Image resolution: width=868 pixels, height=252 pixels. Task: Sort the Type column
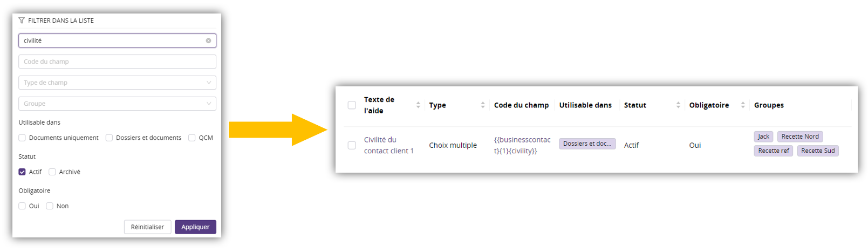[482, 105]
